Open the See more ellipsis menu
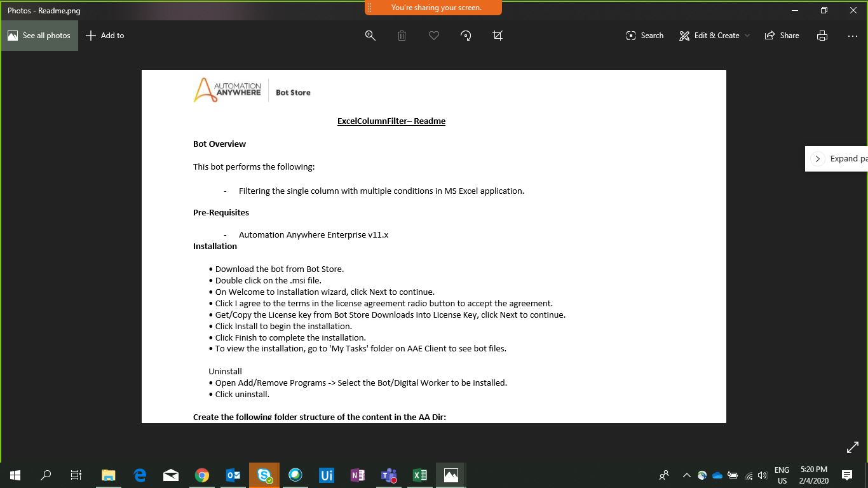This screenshot has height=488, width=868. pos(853,36)
